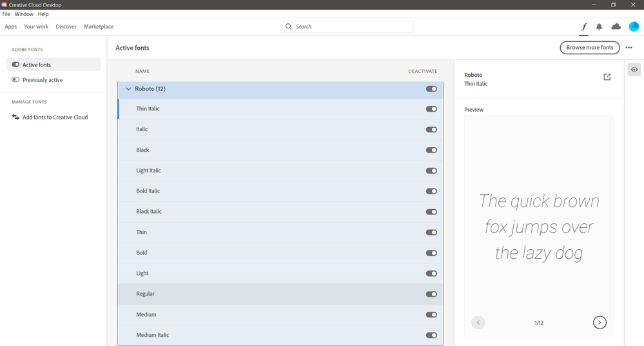Focus the Search input field
This screenshot has width=644, height=346.
click(347, 26)
